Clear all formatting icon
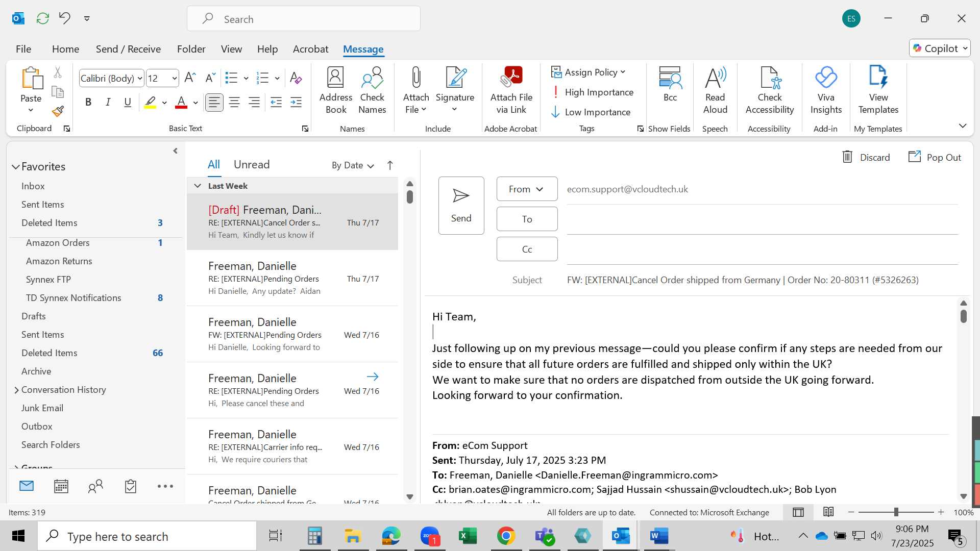980x551 pixels. pyautogui.click(x=296, y=78)
